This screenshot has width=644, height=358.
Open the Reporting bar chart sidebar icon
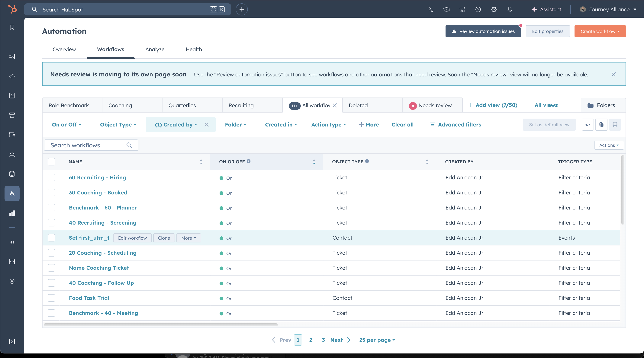(12, 213)
